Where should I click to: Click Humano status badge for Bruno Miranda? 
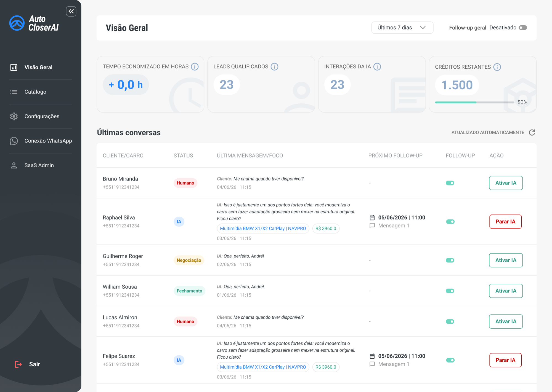185,183
